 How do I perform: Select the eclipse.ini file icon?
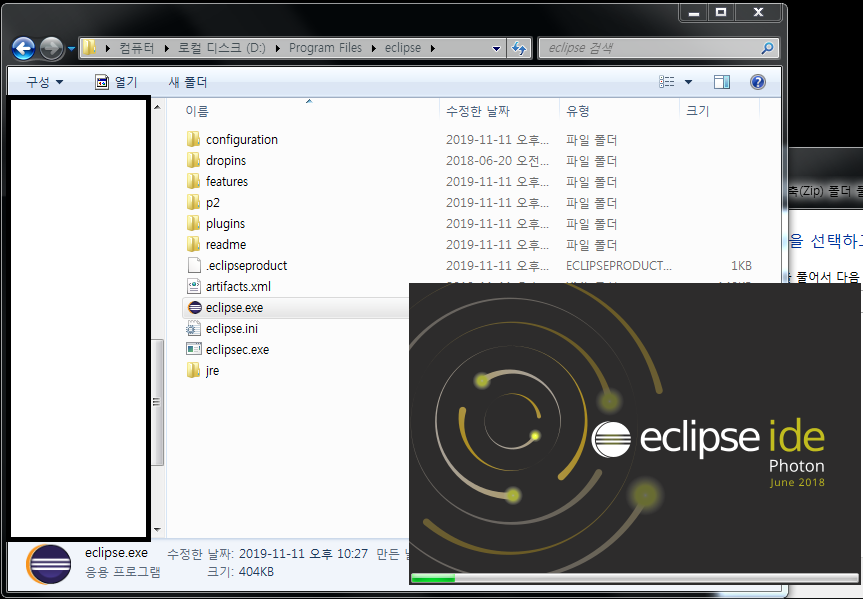(x=194, y=329)
